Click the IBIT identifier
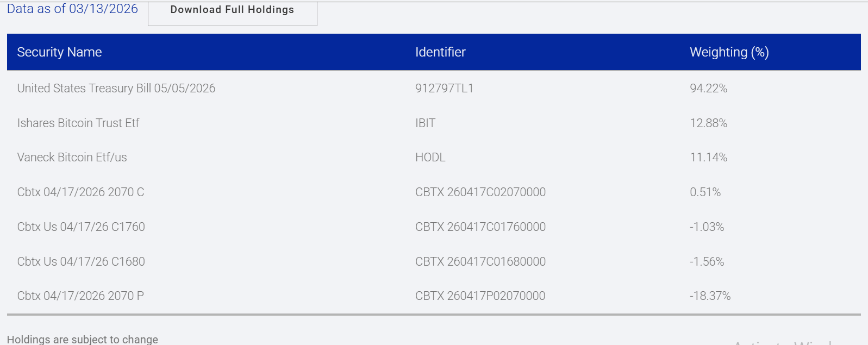Image resolution: width=868 pixels, height=345 pixels. tap(425, 123)
